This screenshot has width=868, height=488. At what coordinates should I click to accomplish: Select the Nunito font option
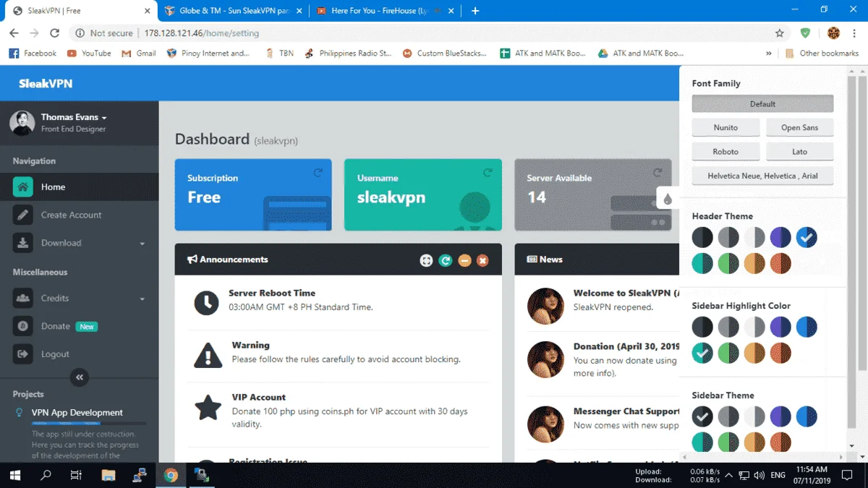tap(726, 127)
